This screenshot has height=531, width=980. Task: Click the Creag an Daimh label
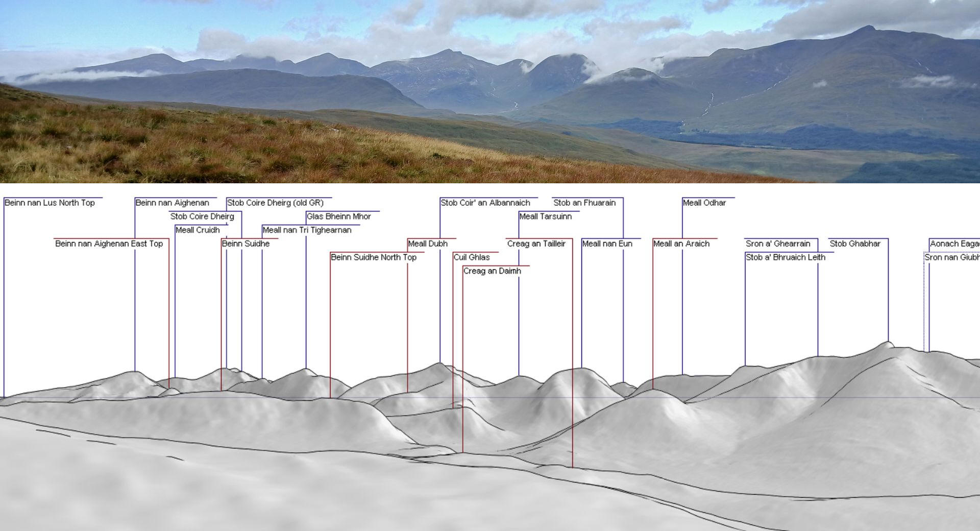492,271
